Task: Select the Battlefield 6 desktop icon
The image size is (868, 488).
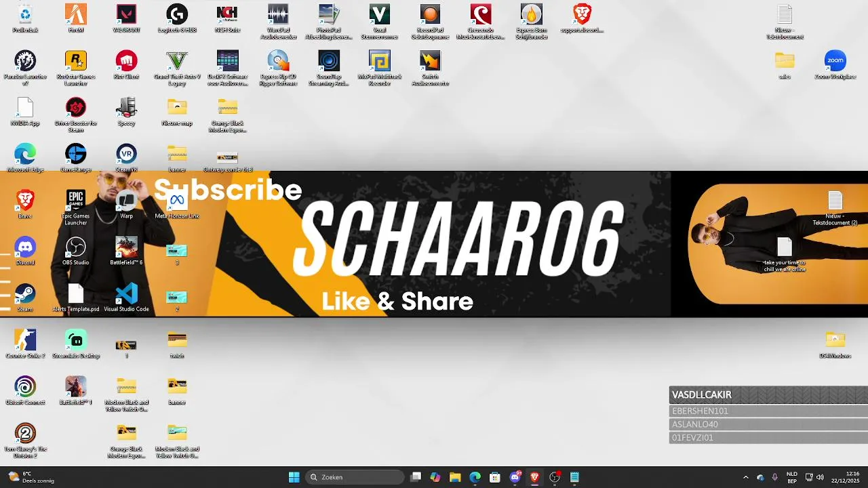Action: coord(126,251)
